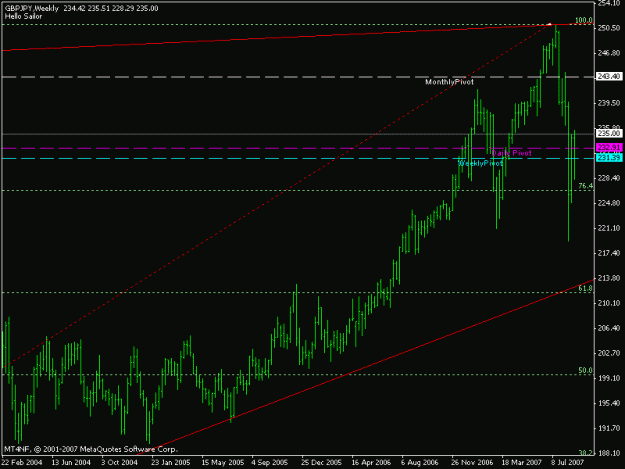Click the 13 Jun 2004 date label
This screenshot has width=625, height=469.
(71, 463)
